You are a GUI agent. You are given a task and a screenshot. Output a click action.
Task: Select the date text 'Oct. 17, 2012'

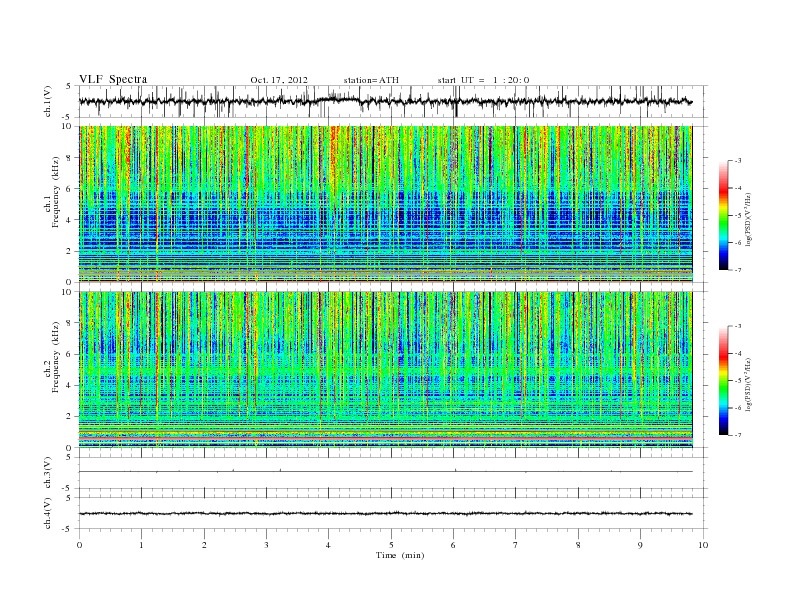[279, 80]
